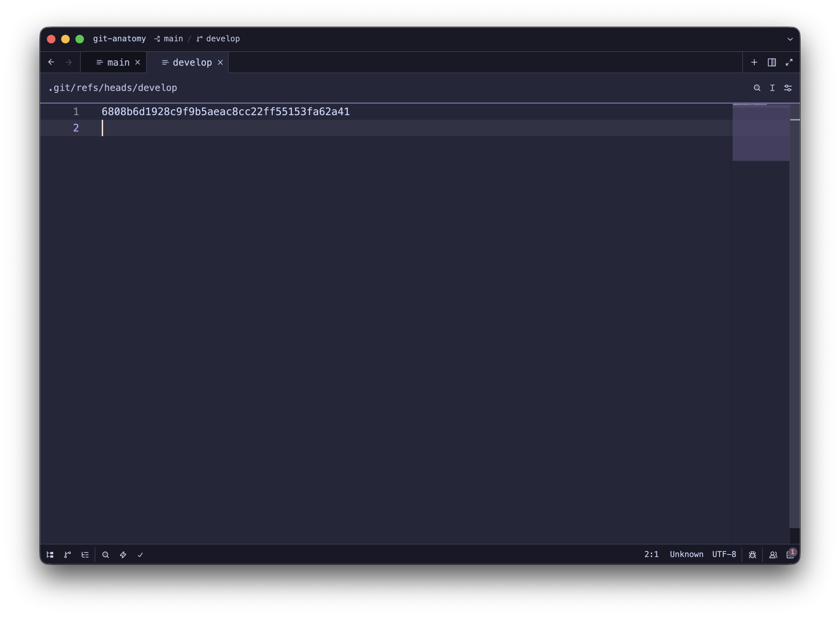Toggle buffer search magnifier in breadcrumb bar
840x617 pixels.
tap(757, 88)
